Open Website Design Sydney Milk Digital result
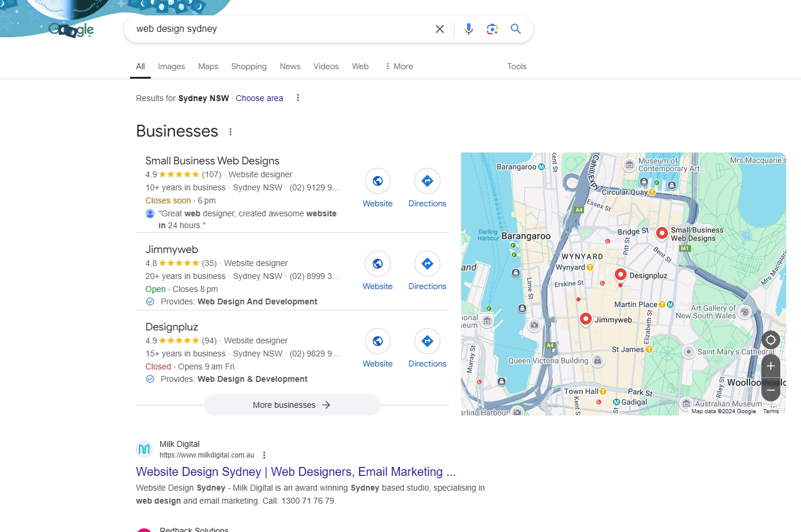Viewport: 801px width, 532px height. coord(296,472)
